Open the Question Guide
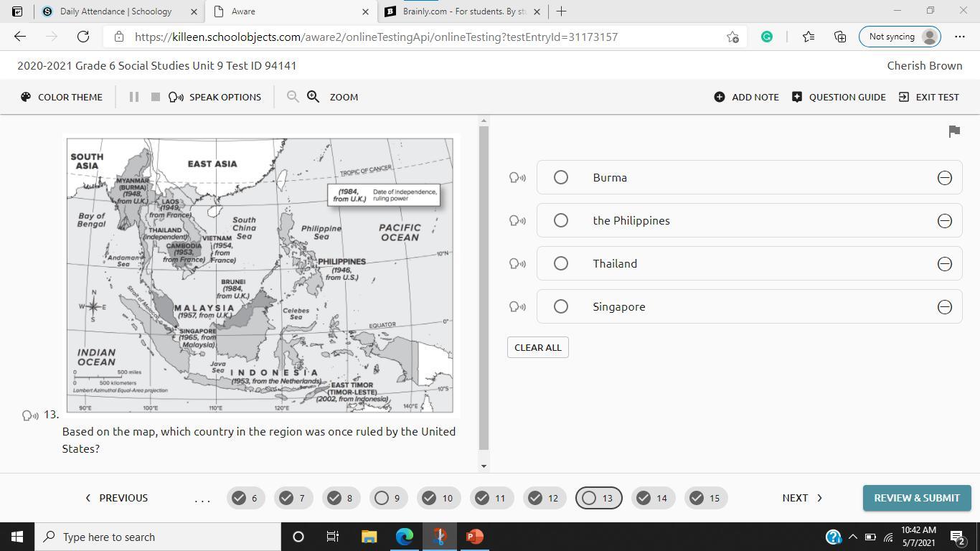 (x=839, y=97)
